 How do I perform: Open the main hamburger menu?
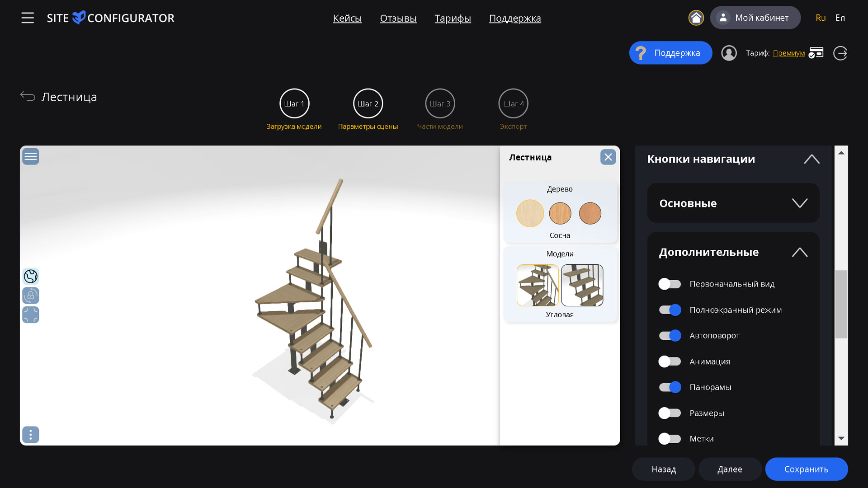point(28,18)
